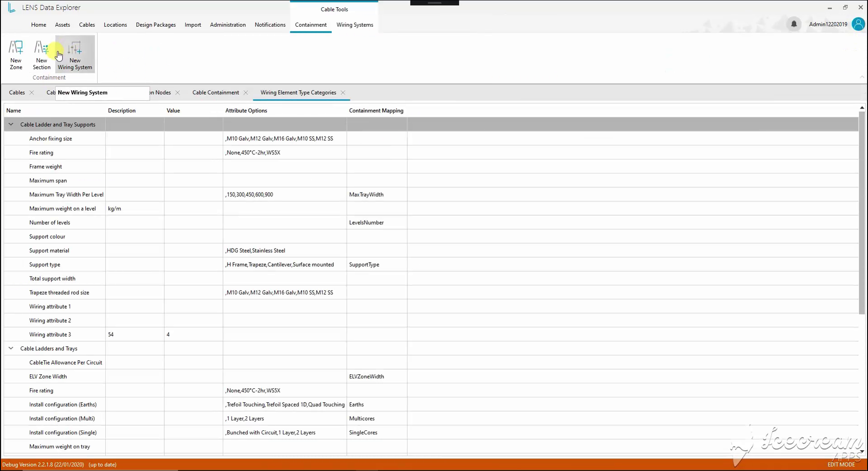Click the user profile avatar icon
Viewport: 868px width, 471px height.
(x=858, y=24)
